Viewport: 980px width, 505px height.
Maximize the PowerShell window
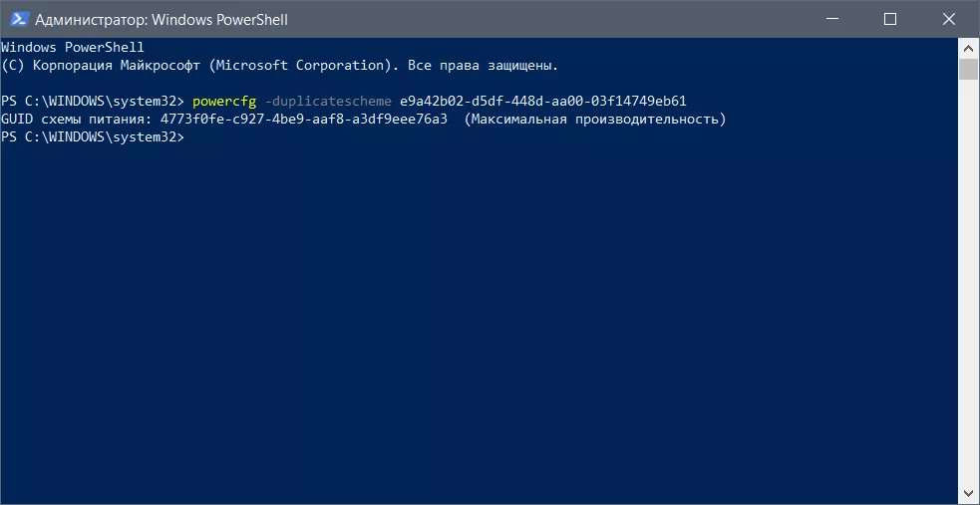coord(890,19)
